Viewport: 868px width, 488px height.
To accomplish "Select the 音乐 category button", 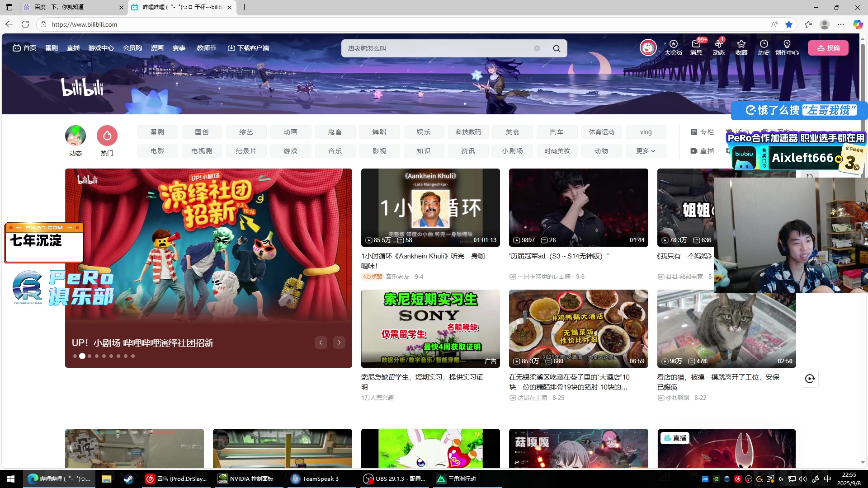I will (335, 151).
